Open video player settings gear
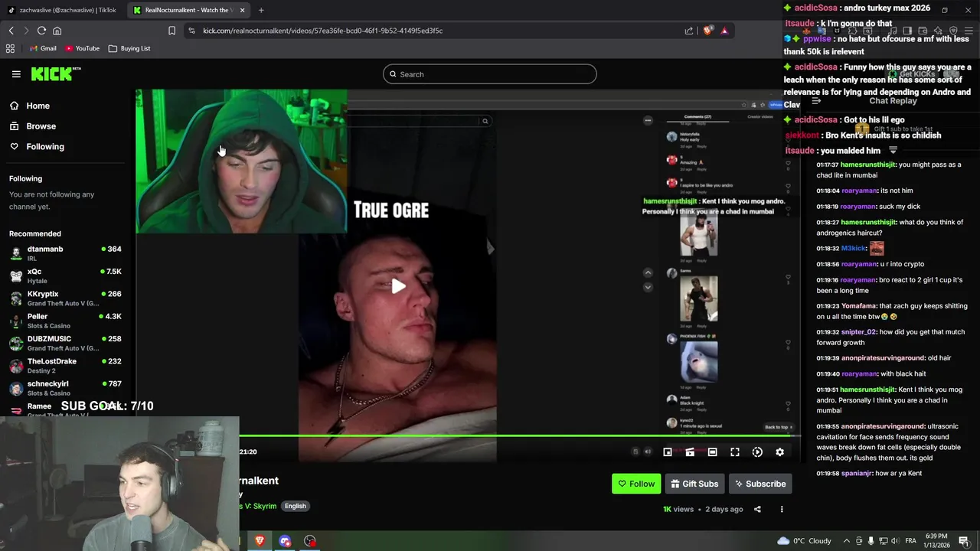Viewport: 980px width, 551px height. [779, 452]
